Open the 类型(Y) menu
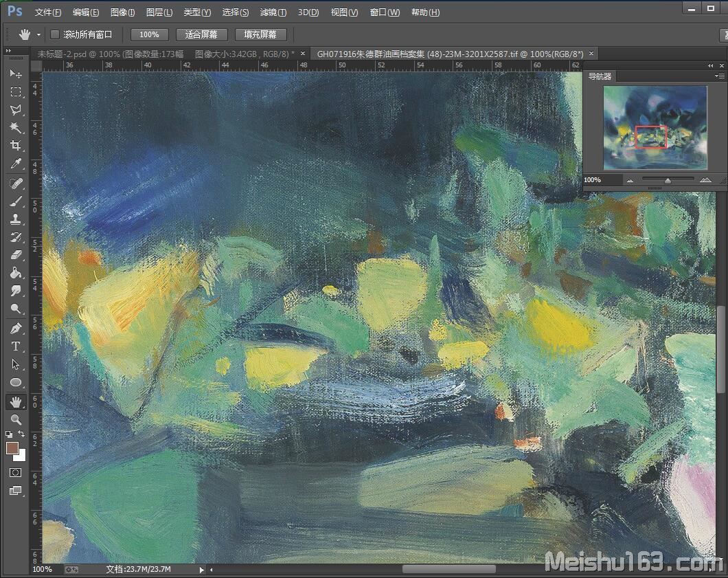 point(197,12)
